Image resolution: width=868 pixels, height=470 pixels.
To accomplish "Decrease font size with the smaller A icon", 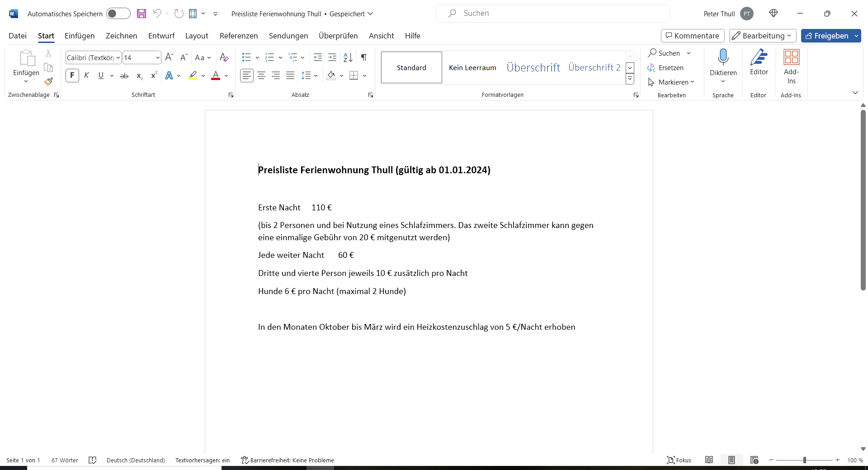I will tap(184, 57).
